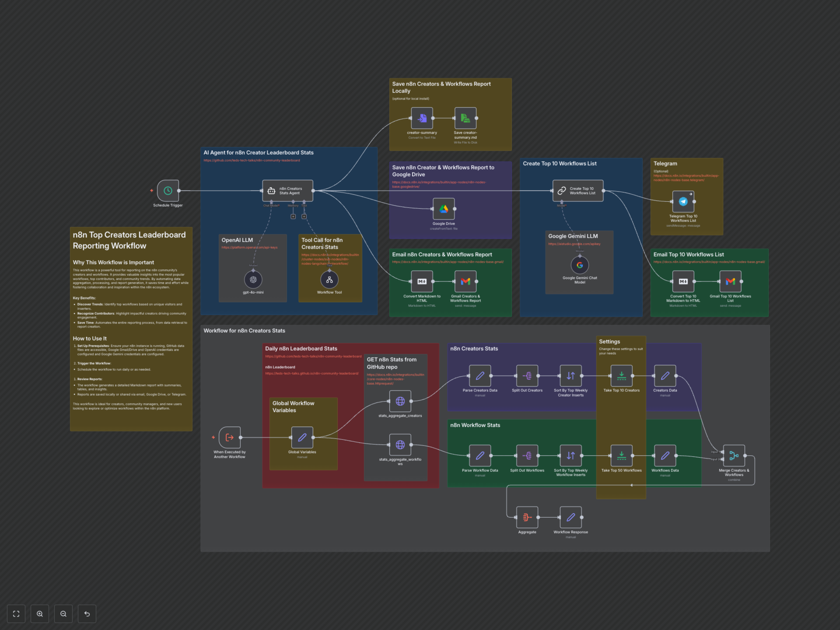Click the Workflow Tool node icon
The height and width of the screenshot is (630, 840).
click(x=329, y=280)
